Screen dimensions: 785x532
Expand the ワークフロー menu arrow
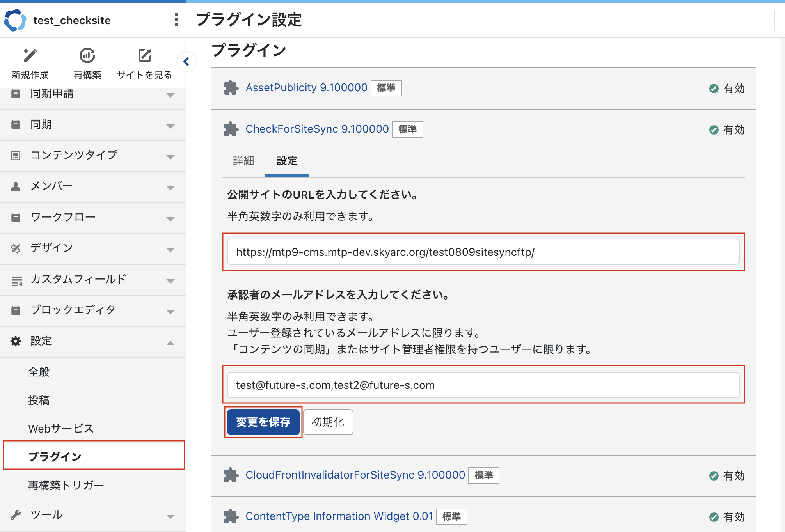click(x=170, y=219)
